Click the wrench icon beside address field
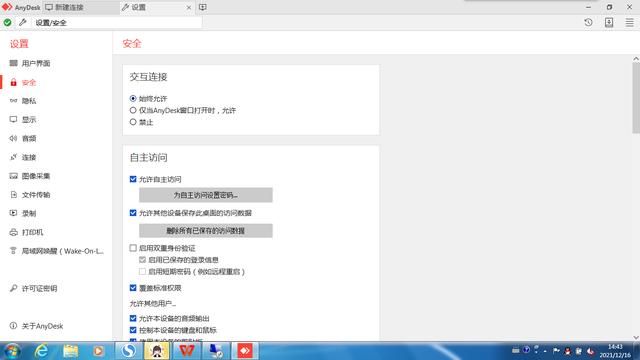This screenshot has width=640, height=360. [x=23, y=22]
